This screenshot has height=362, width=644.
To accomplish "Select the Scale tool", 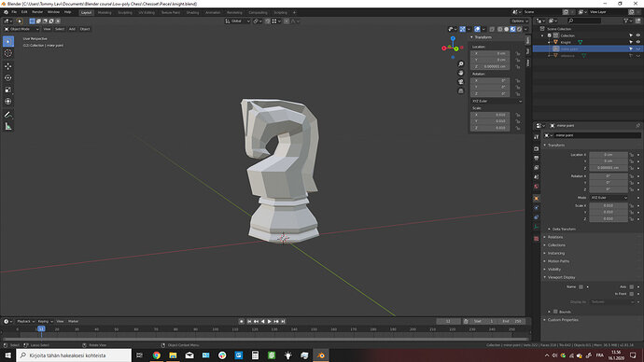I will [x=8, y=90].
